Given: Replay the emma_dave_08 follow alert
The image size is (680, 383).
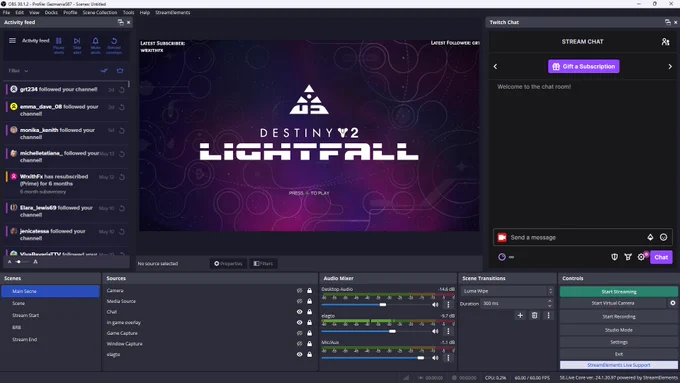Looking at the screenshot, I should [122, 107].
